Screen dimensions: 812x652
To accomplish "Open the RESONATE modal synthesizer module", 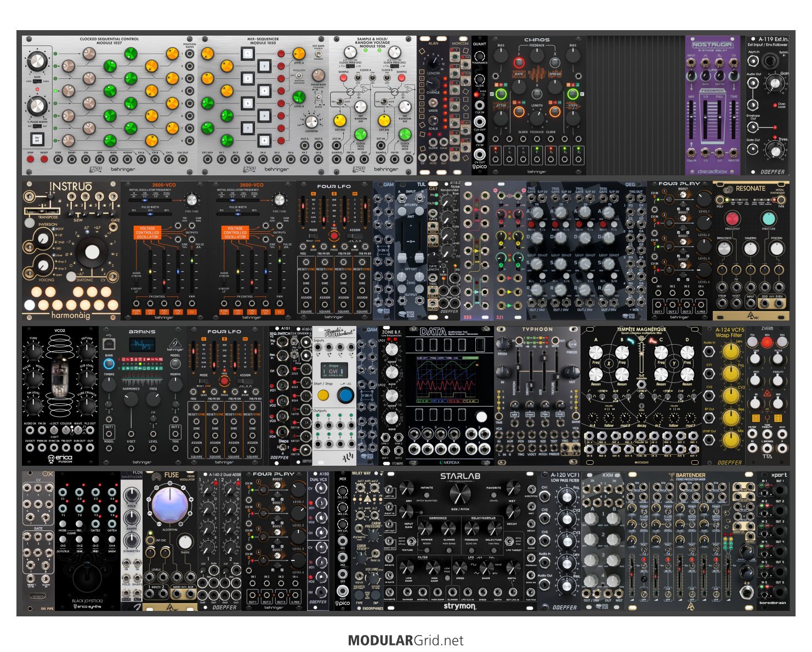I will pos(751,250).
